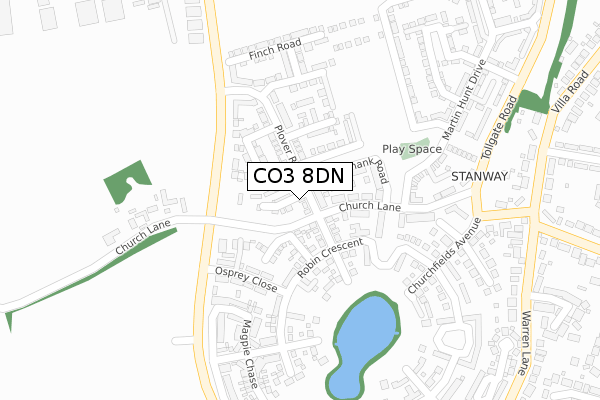Select the Martin Hunt Drive label
Viewport: 600px width, 400px height.
[464, 100]
